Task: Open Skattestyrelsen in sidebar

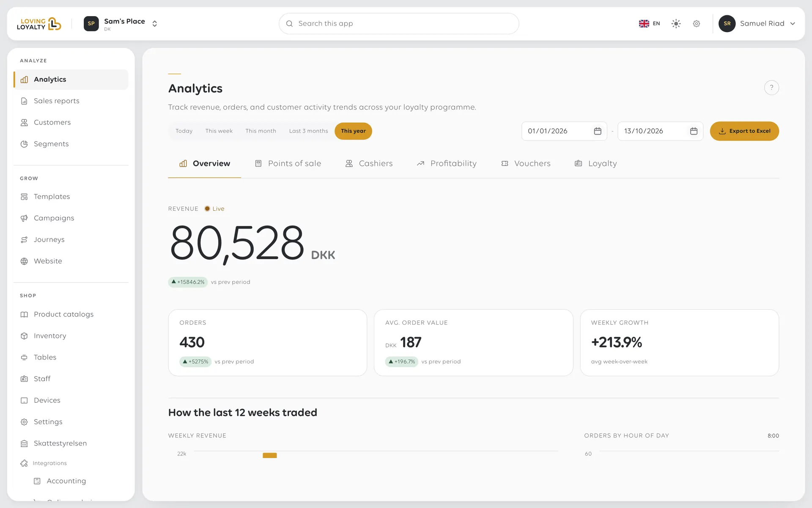Action: point(71,443)
